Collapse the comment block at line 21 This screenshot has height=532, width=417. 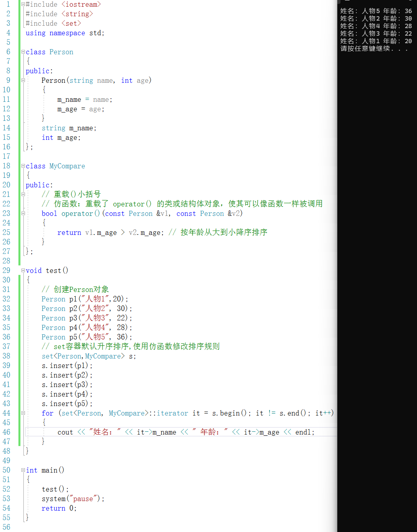pos(23,194)
